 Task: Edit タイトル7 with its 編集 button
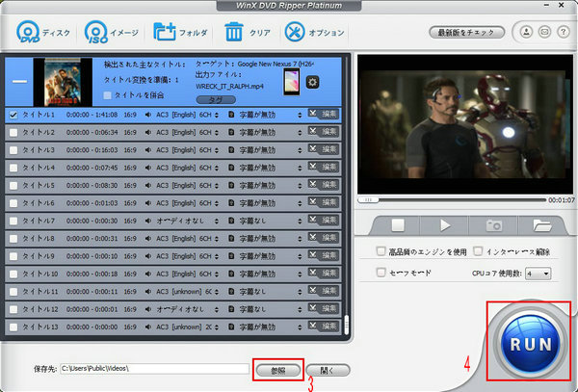click(x=324, y=221)
